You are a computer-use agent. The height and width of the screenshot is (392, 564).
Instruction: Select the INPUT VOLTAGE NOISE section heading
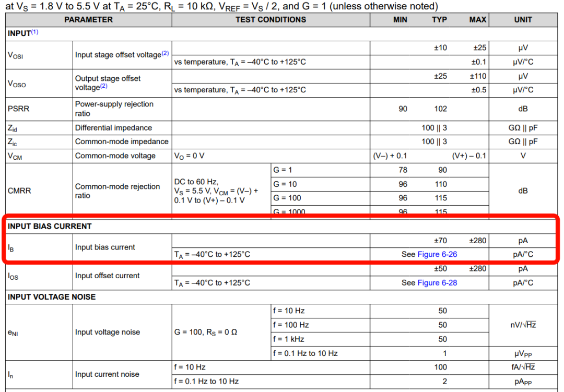[52, 296]
